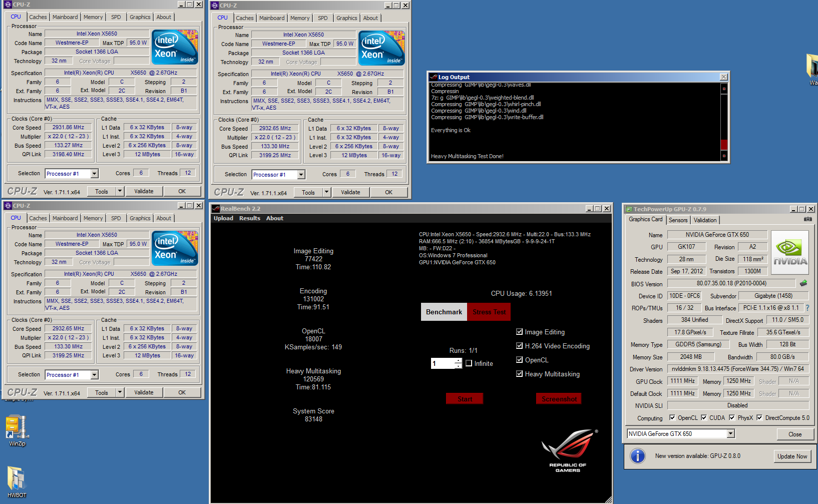This screenshot has height=504, width=818.
Task: Open the About menu in RealBench
Action: [x=275, y=218]
